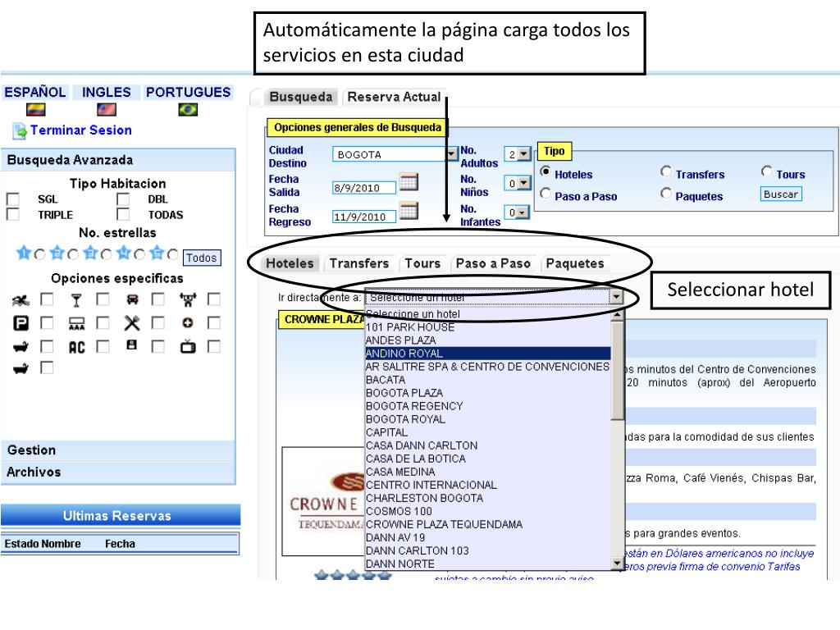Viewport: 840px width, 630px height.
Task: Click the 5-star rating icon
Action: click(x=157, y=253)
